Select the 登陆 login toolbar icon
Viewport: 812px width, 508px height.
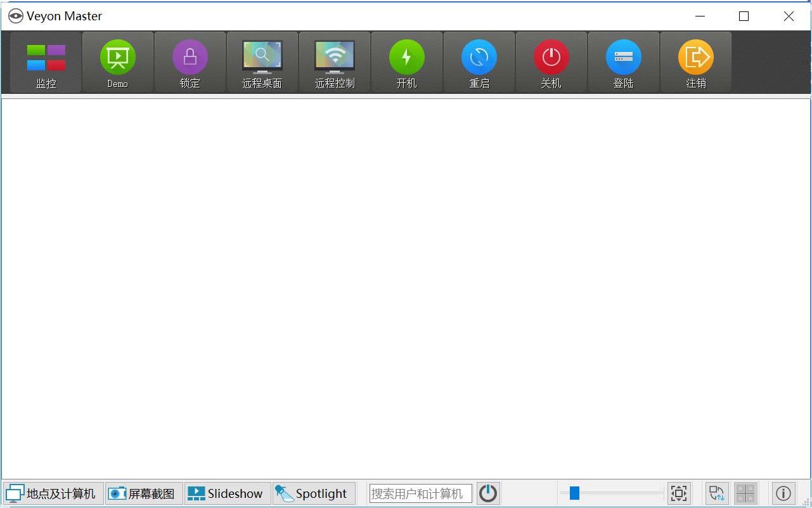click(x=623, y=62)
